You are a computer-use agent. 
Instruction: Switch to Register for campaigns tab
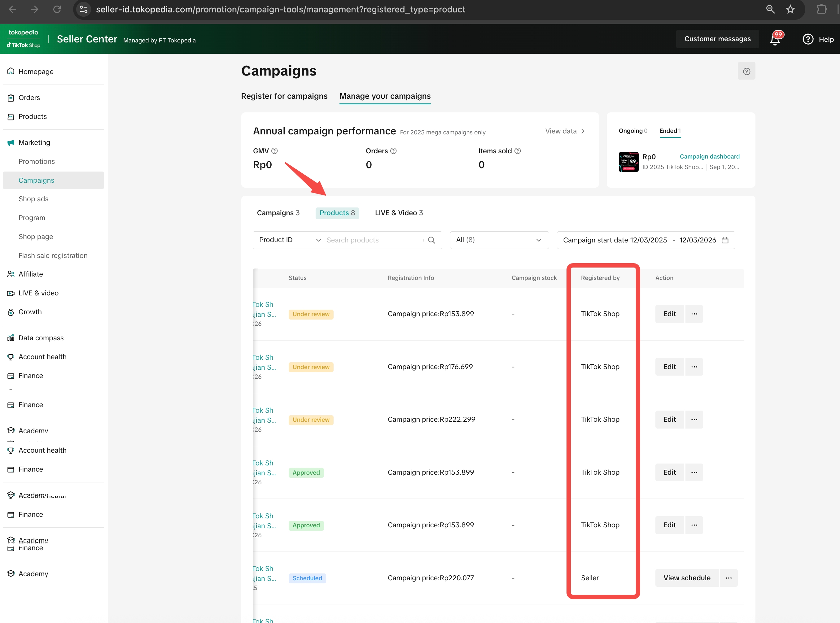284,96
